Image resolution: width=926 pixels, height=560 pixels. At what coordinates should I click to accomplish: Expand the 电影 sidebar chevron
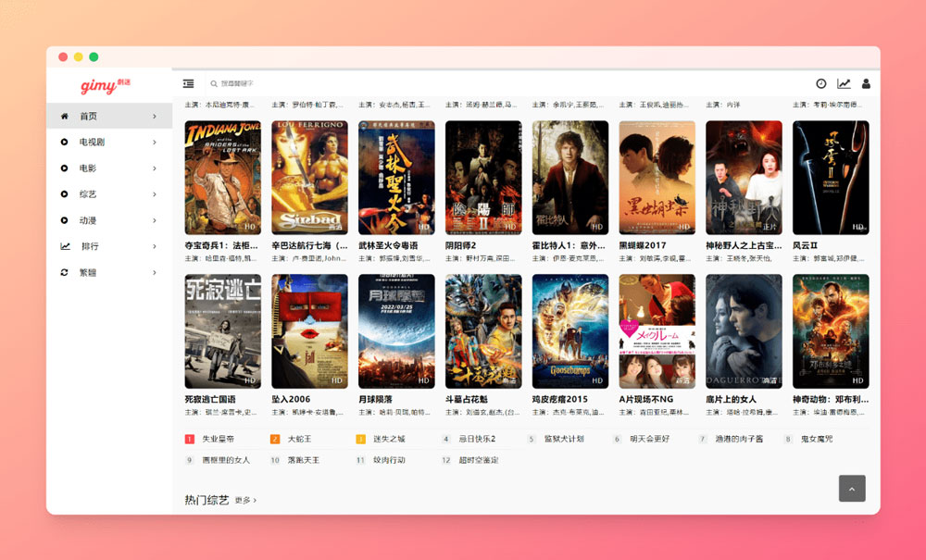pyautogui.click(x=155, y=168)
